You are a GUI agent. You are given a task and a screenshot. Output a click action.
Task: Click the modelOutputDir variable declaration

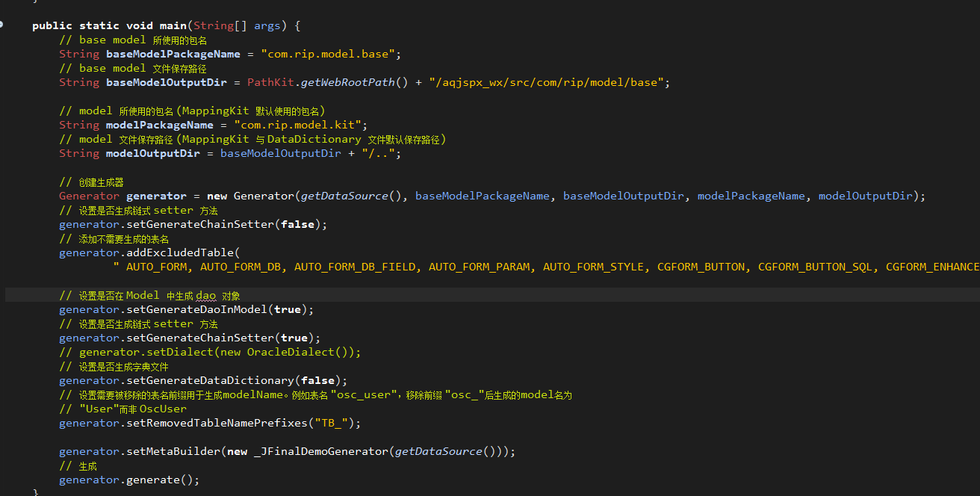point(152,153)
